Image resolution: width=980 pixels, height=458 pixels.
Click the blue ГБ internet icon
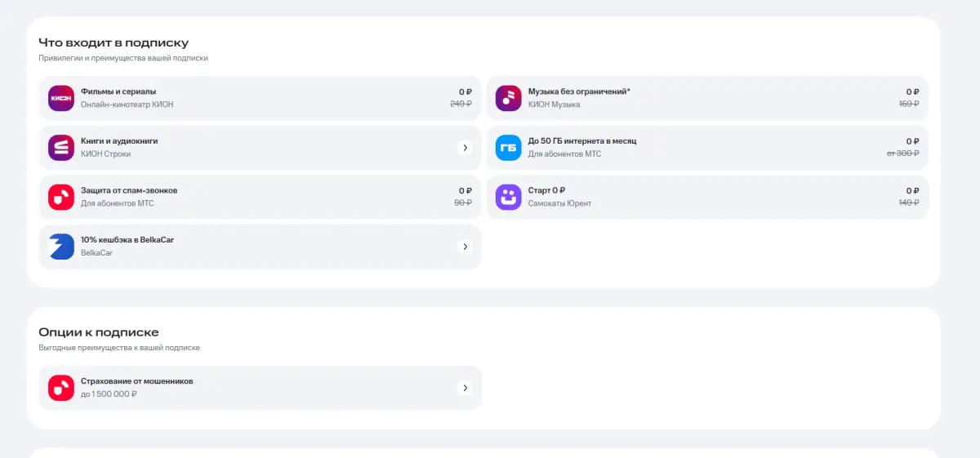tap(508, 148)
